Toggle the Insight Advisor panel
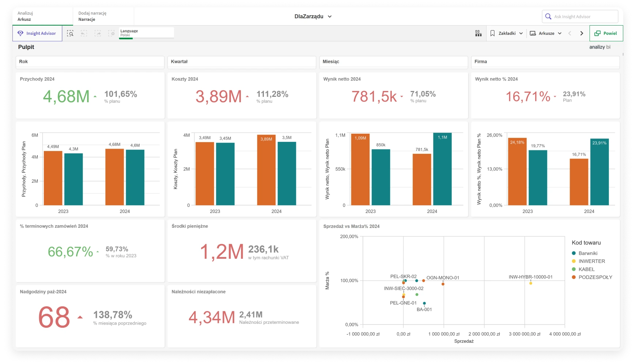Image resolution: width=636 pixels, height=364 pixels. click(x=37, y=33)
